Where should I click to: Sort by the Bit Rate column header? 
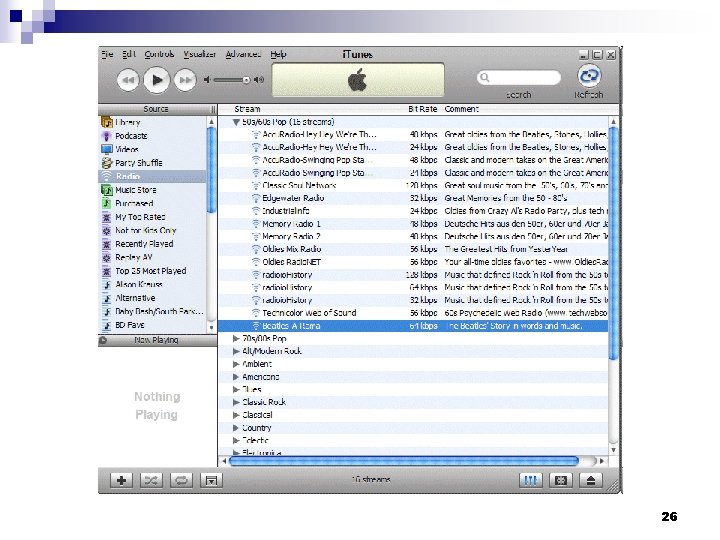[x=422, y=109]
